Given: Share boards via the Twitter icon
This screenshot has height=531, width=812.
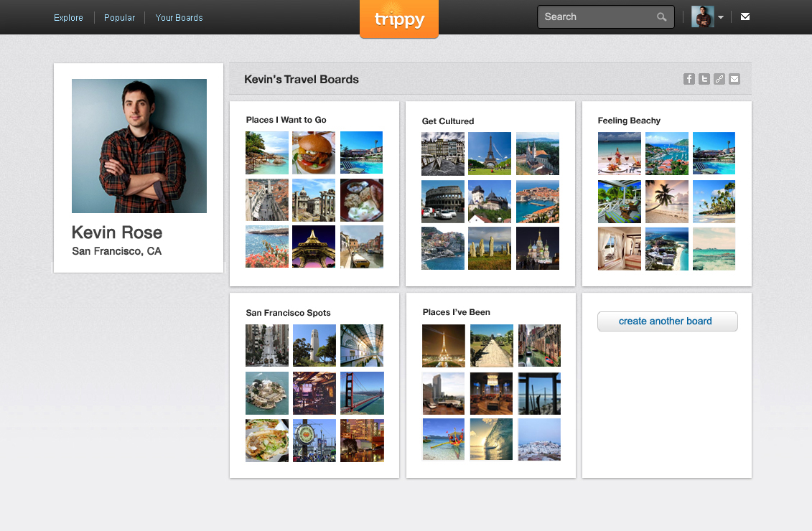Looking at the screenshot, I should [x=704, y=79].
